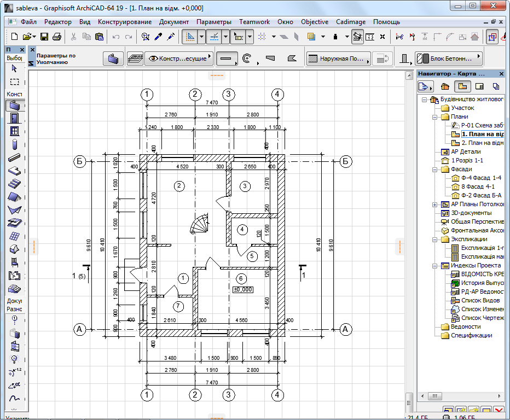Screen dimensions: 510x420
Task: Click the Cut scissors icon
Action: [x=73, y=37]
